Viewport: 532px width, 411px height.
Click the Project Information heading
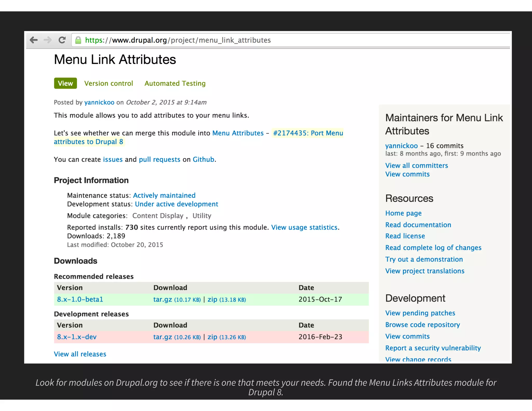[x=91, y=180]
